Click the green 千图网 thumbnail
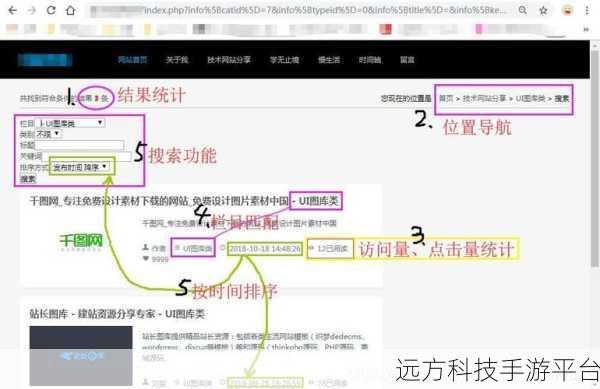This screenshot has height=389, width=600. point(81,242)
